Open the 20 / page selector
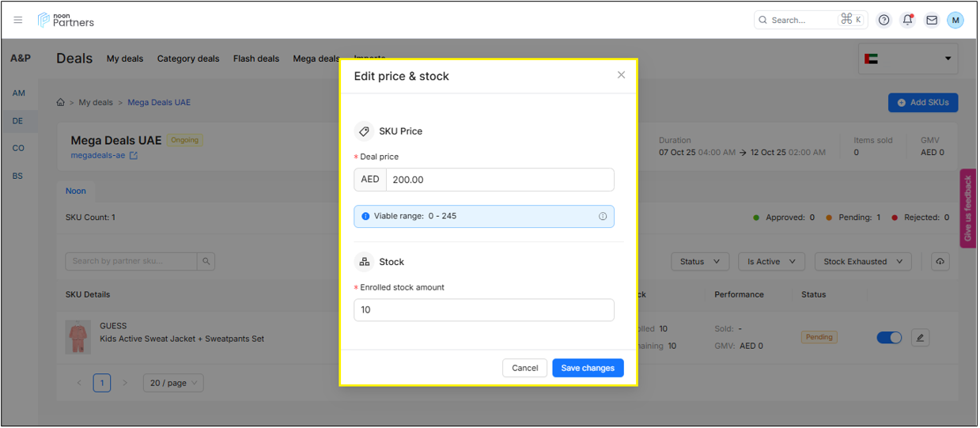The height and width of the screenshot is (428, 980). (x=173, y=383)
